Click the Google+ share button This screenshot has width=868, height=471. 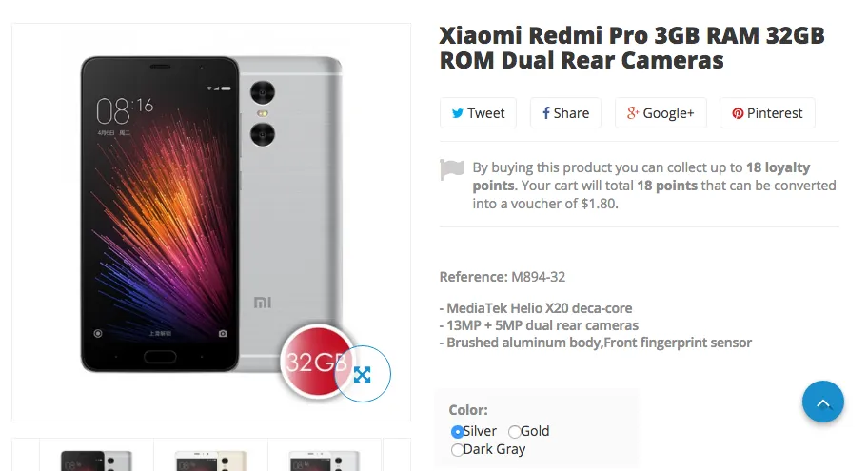click(661, 113)
